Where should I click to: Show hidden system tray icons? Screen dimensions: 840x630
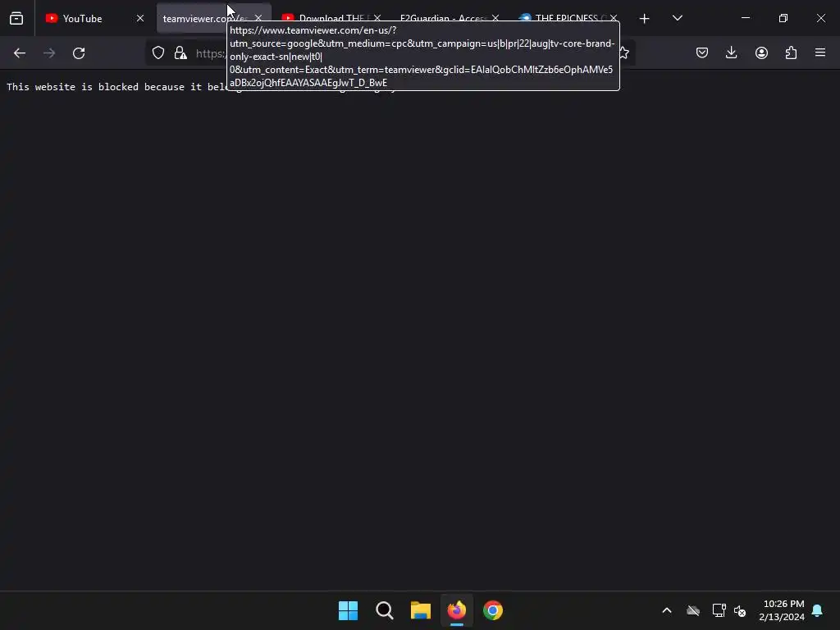coord(667,610)
